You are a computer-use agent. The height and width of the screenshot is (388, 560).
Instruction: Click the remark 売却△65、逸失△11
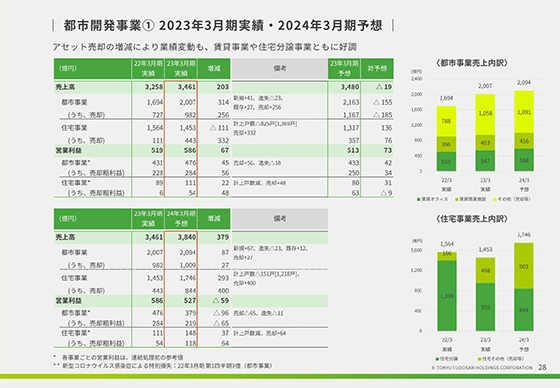[258, 313]
